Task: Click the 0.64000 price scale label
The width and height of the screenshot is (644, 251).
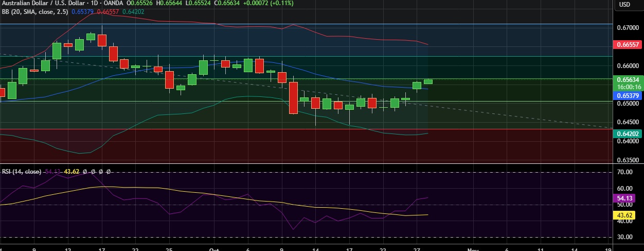Action: click(x=628, y=141)
